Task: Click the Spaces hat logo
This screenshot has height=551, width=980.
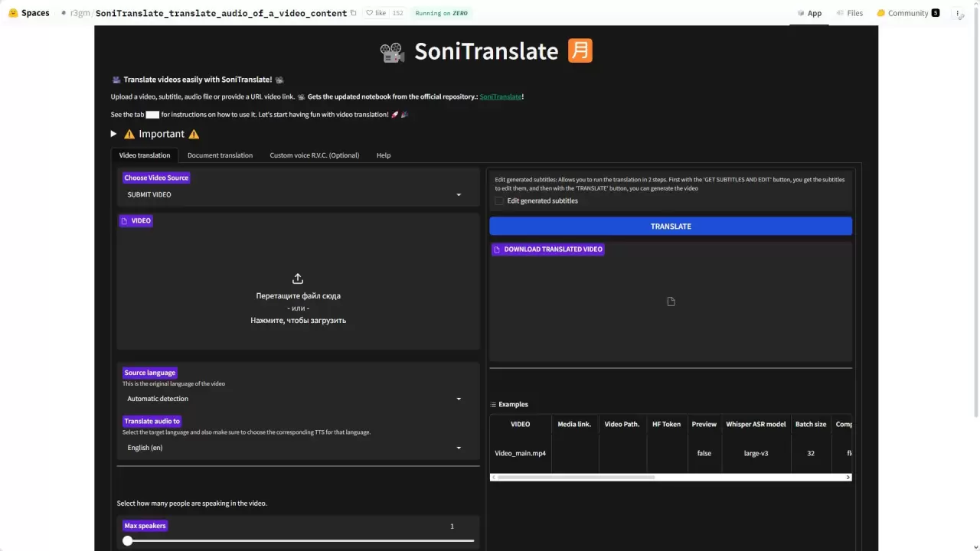Action: point(13,12)
